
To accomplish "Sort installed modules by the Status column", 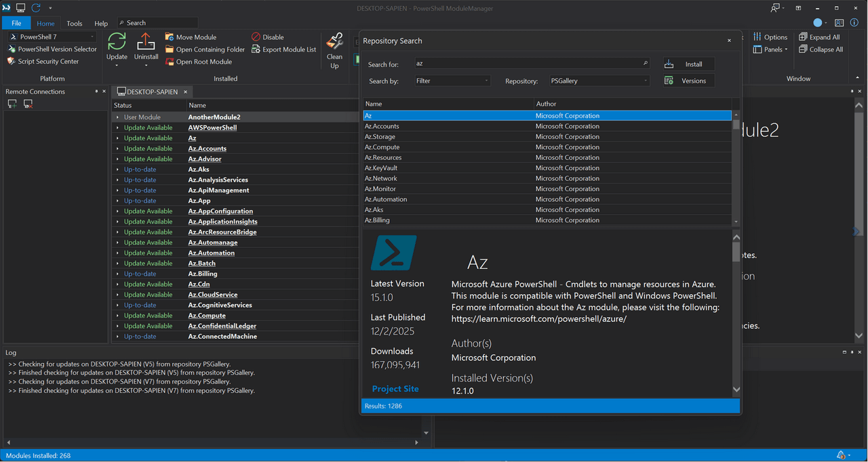I will tap(149, 105).
